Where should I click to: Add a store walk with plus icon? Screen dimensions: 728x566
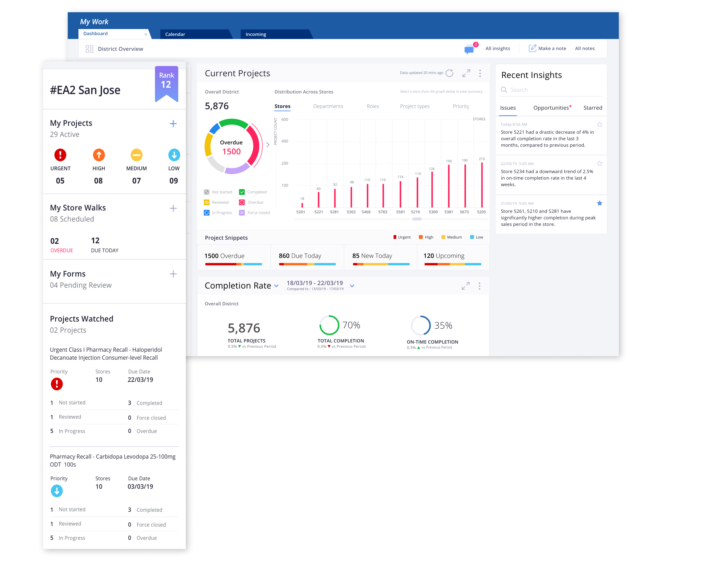(173, 208)
